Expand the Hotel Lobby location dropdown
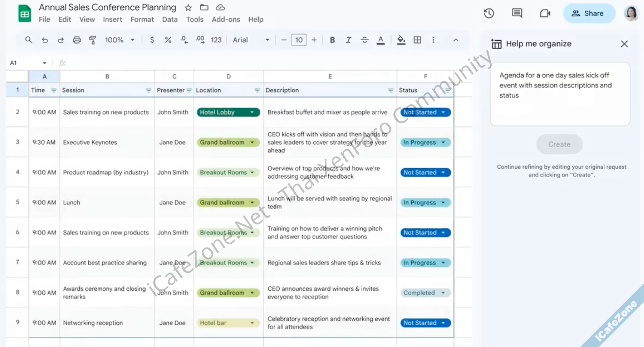 point(252,112)
